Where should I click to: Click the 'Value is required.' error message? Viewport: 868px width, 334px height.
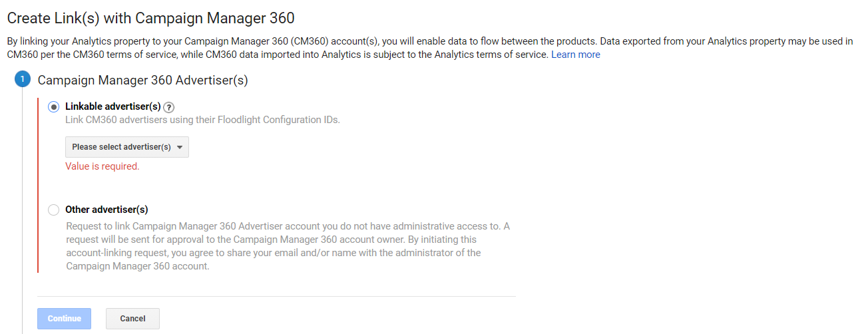tap(102, 166)
